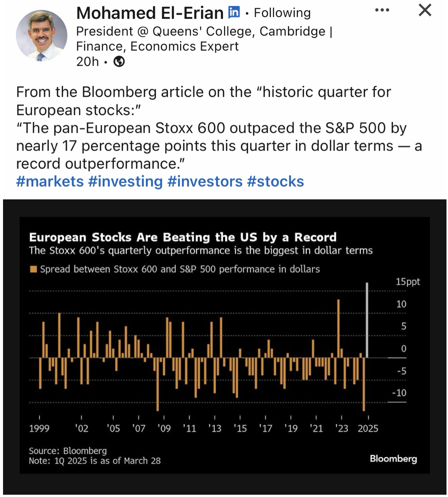Click the 1999 label on the x-axis
The height and width of the screenshot is (497, 448).
click(x=39, y=428)
